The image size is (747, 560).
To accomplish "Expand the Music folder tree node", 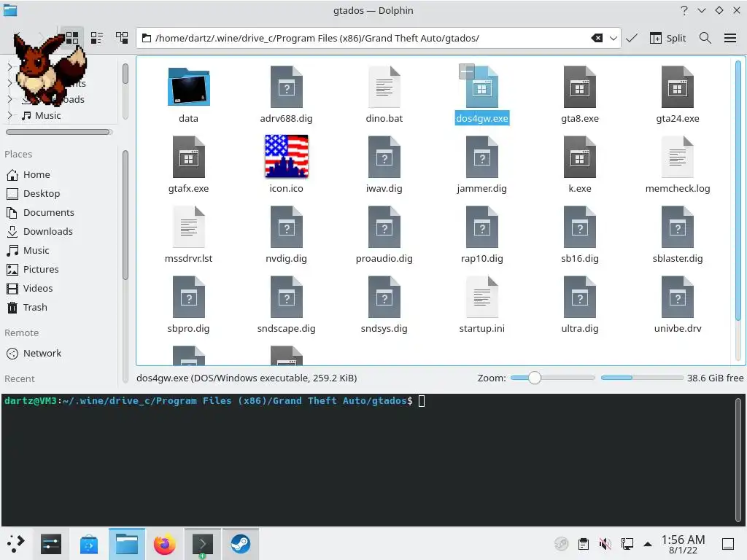I will [x=10, y=115].
